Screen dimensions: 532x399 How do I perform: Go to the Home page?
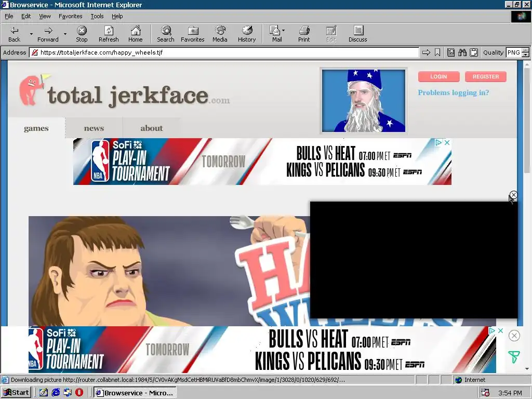pos(136,34)
